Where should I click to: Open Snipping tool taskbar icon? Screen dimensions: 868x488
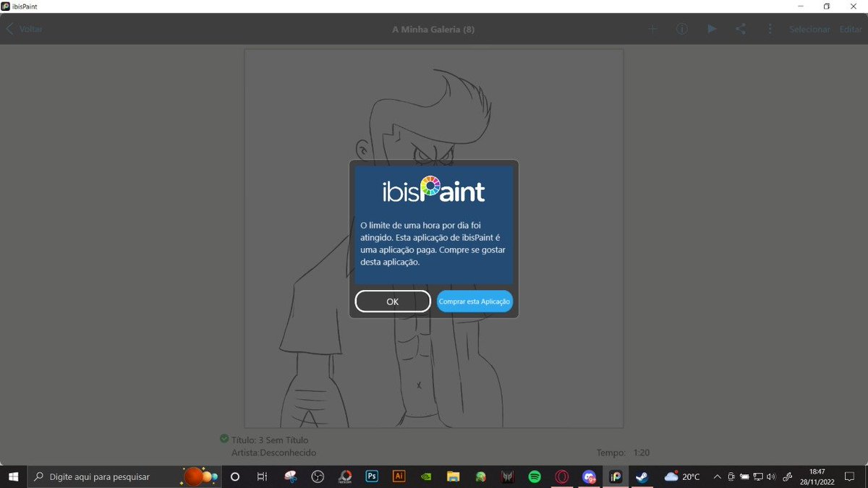point(290,476)
